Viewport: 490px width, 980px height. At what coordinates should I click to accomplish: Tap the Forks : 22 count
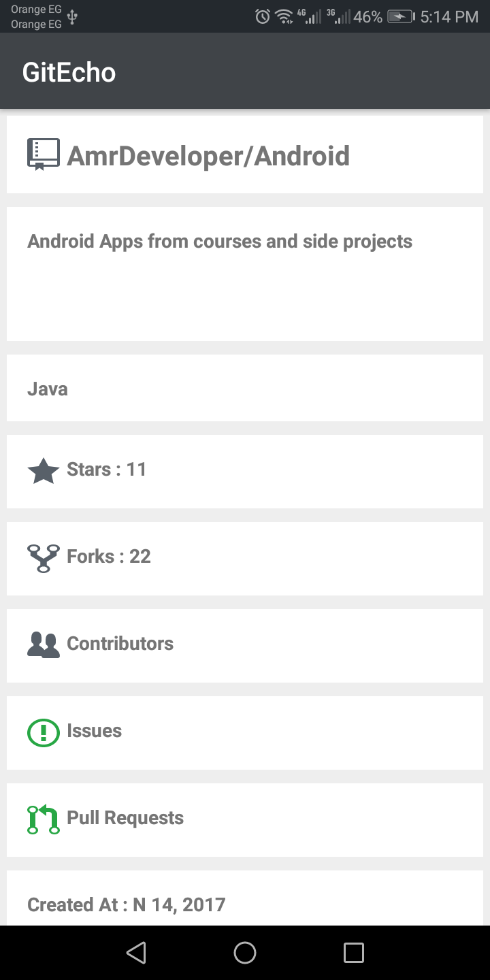coord(109,557)
